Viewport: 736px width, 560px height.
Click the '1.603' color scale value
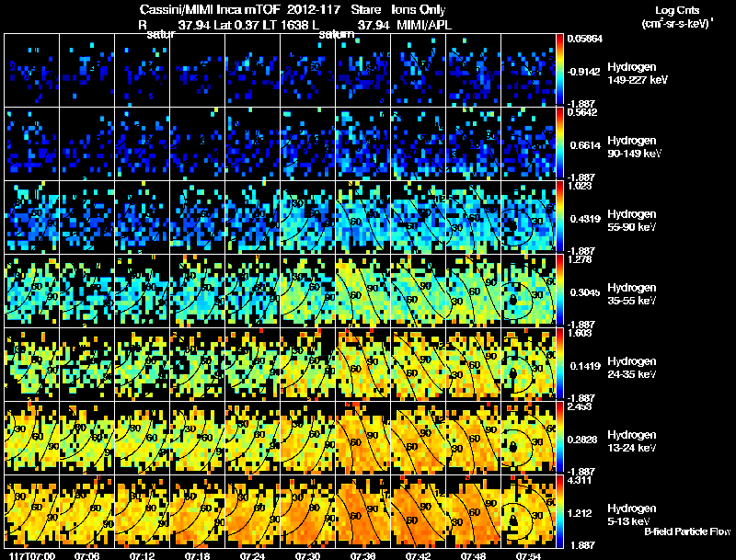[x=580, y=333]
